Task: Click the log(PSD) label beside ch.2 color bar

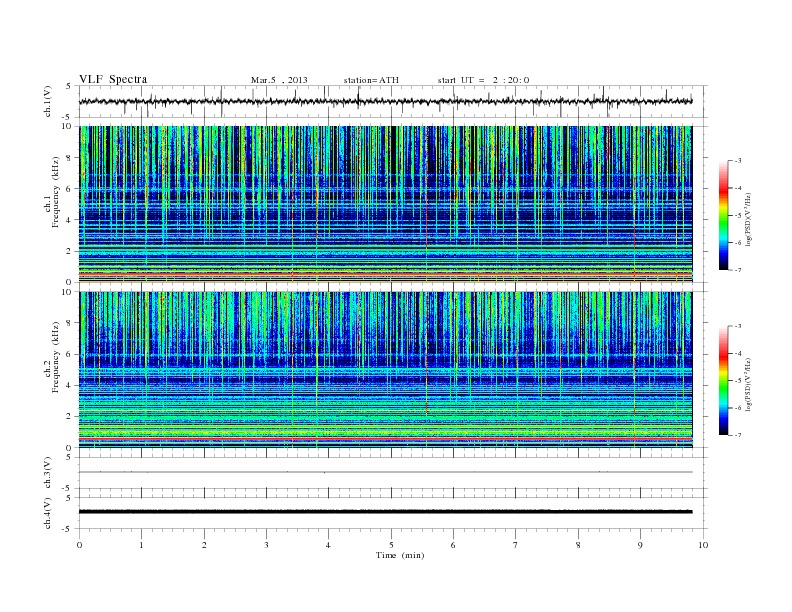Action: click(748, 384)
